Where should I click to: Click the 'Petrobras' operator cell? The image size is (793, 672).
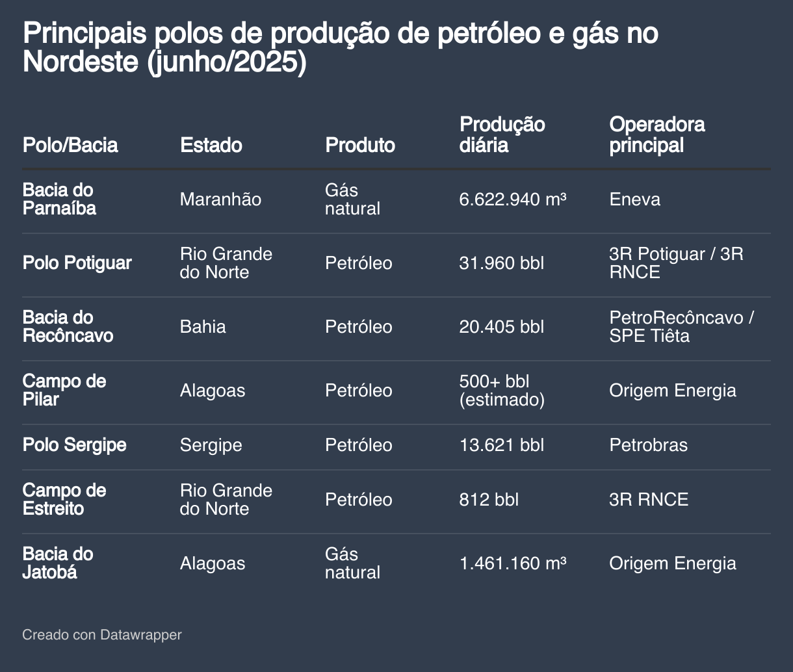[x=648, y=445]
